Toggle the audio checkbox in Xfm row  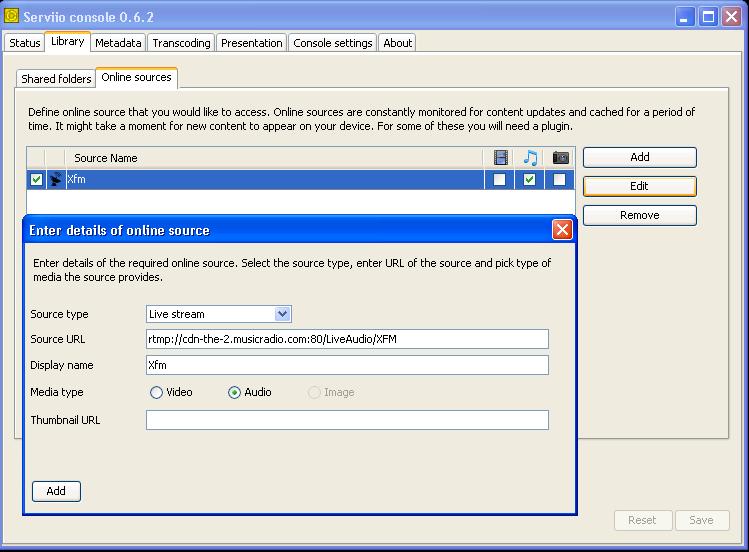pos(530,180)
